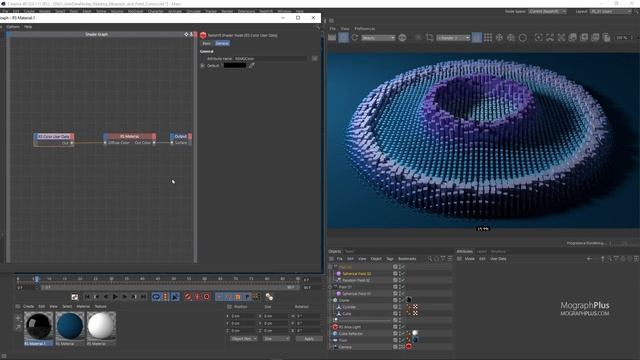Image resolution: width=640 pixels, height=360 pixels.
Task: Click the start render icon at RenderView toolbar left
Action: (x=332, y=38)
